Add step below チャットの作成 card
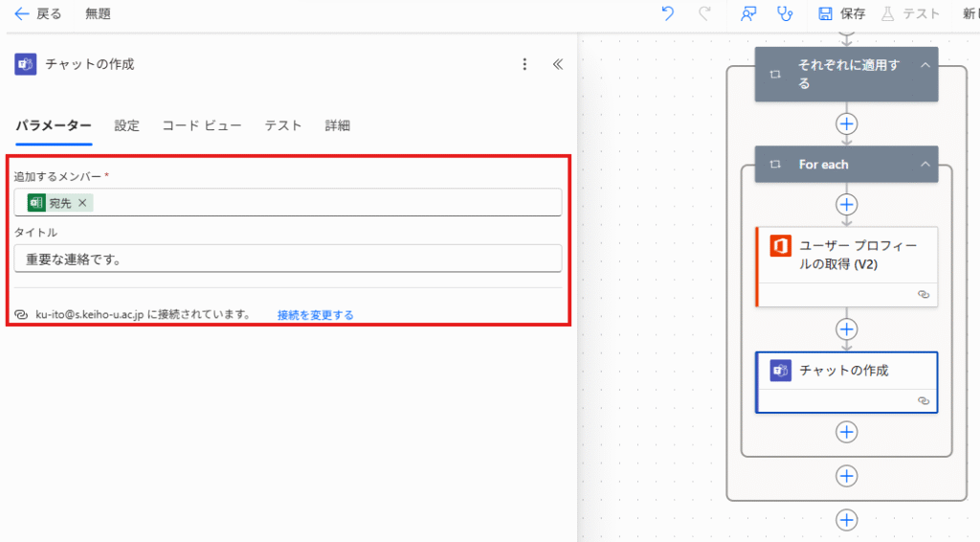The image size is (980, 542). click(846, 432)
